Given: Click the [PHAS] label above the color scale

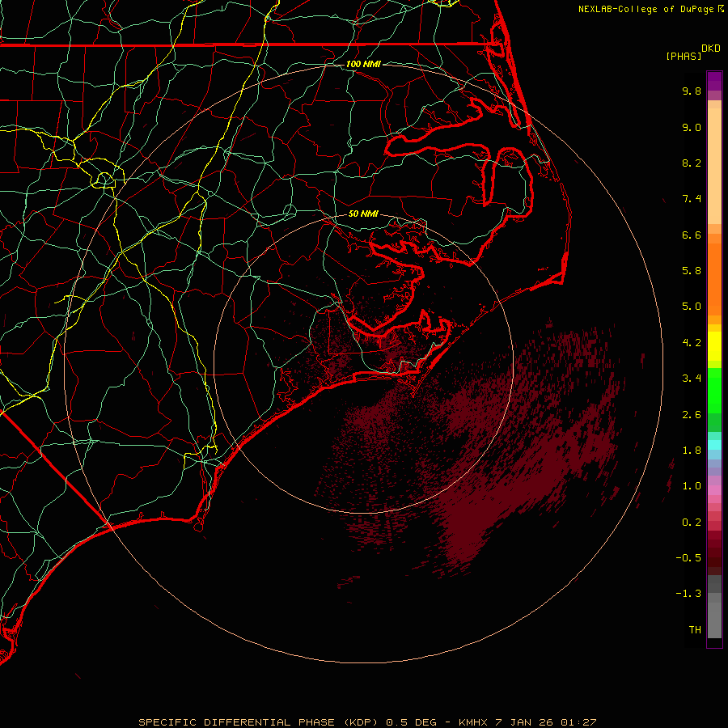Looking at the screenshot, I should click(684, 57).
